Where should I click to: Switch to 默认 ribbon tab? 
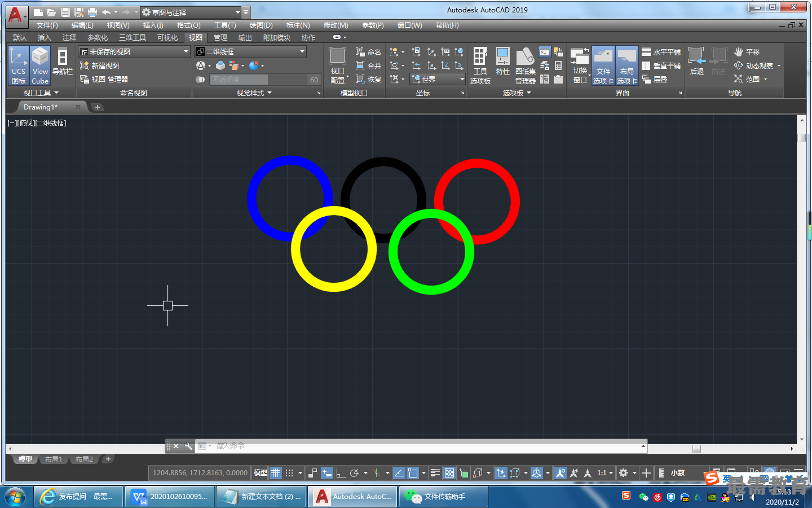[20, 38]
